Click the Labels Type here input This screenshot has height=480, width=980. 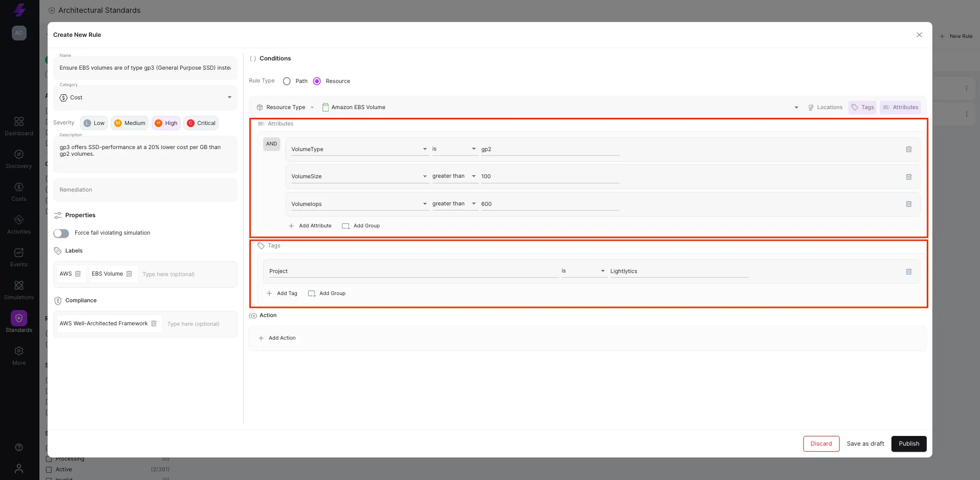[187, 274]
